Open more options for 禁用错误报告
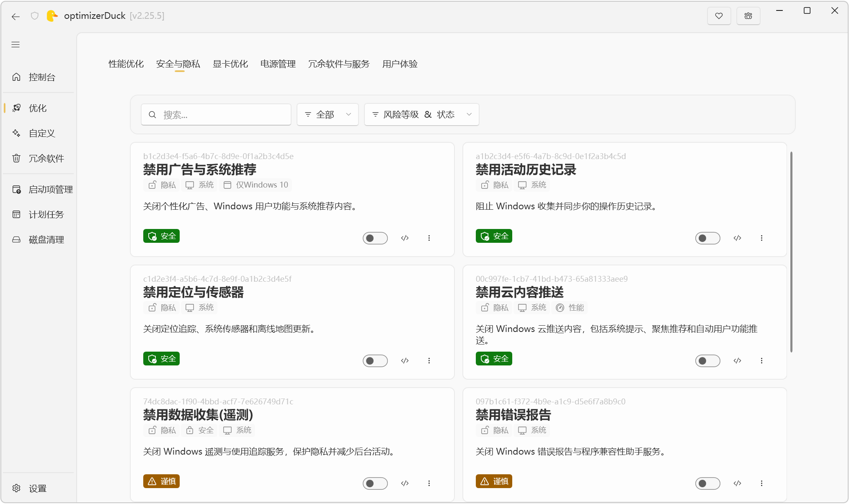 pyautogui.click(x=761, y=483)
